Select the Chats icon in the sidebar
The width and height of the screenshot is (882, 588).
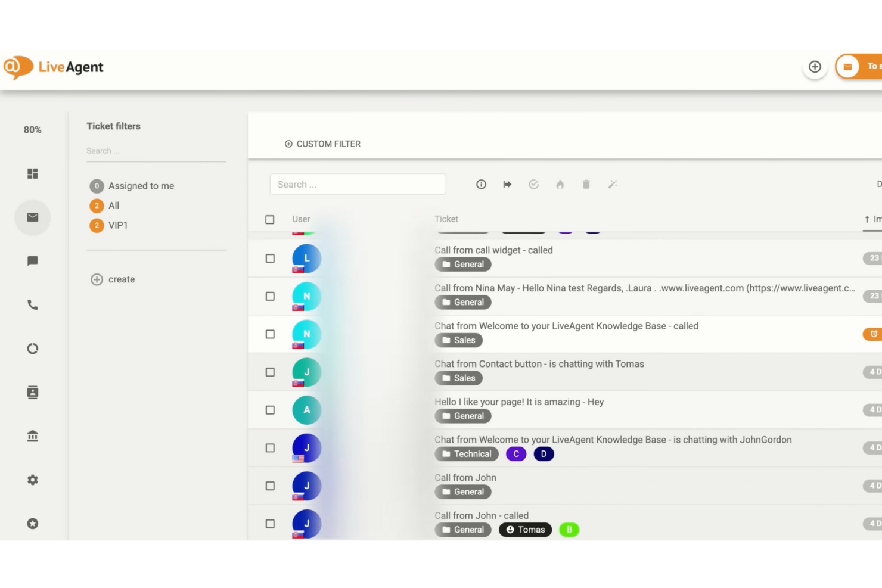tap(33, 261)
